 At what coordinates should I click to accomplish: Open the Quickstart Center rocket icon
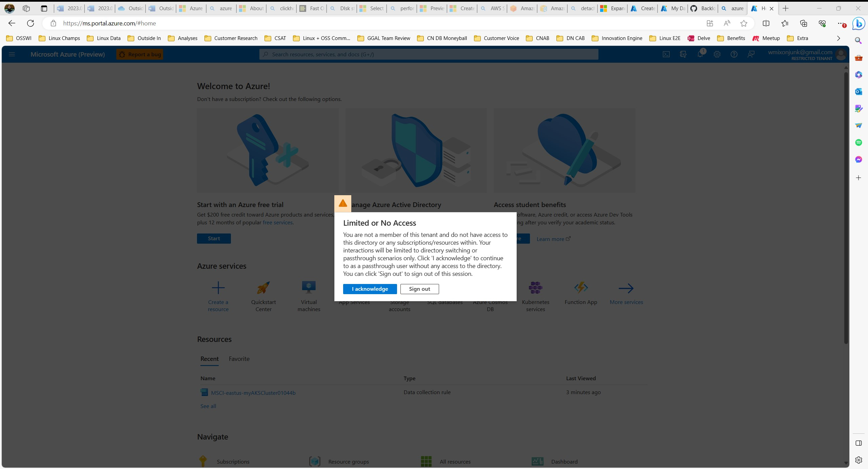pos(263,287)
